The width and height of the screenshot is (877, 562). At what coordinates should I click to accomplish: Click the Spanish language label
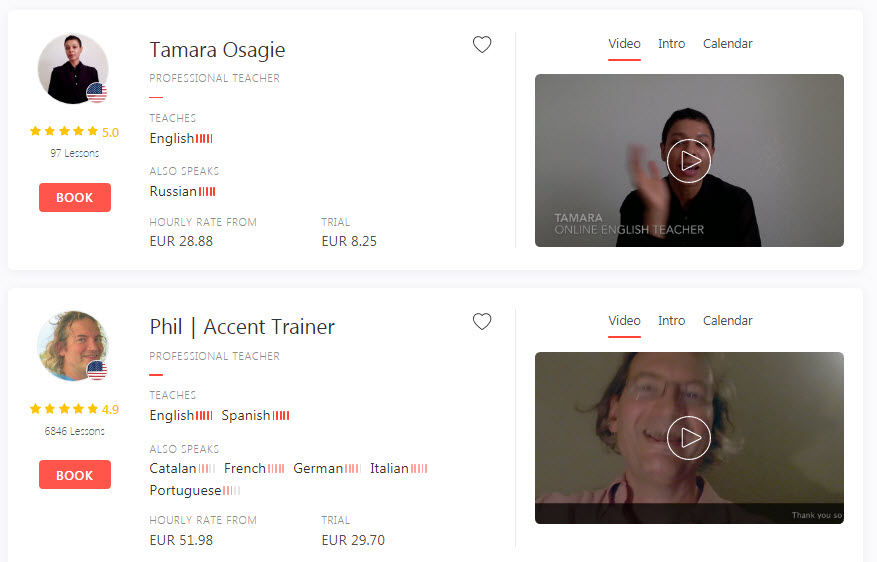[246, 415]
